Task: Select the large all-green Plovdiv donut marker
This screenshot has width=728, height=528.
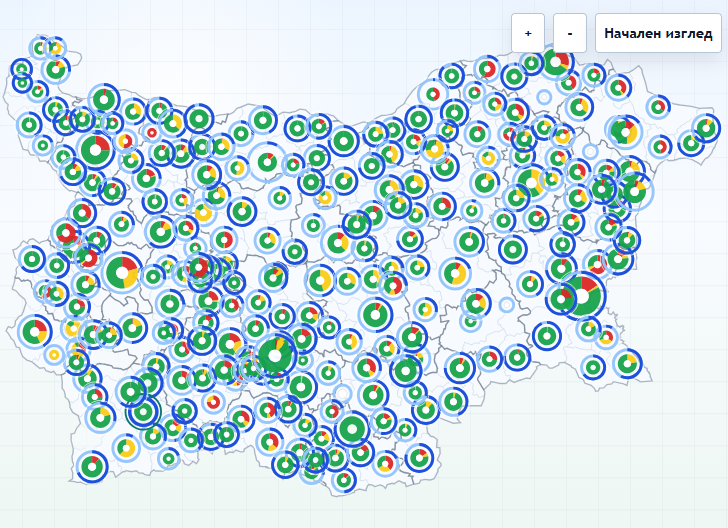Action: [x=275, y=356]
